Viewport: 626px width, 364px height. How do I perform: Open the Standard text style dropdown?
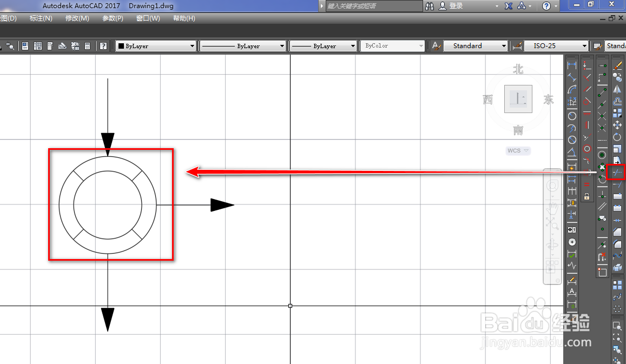point(476,46)
